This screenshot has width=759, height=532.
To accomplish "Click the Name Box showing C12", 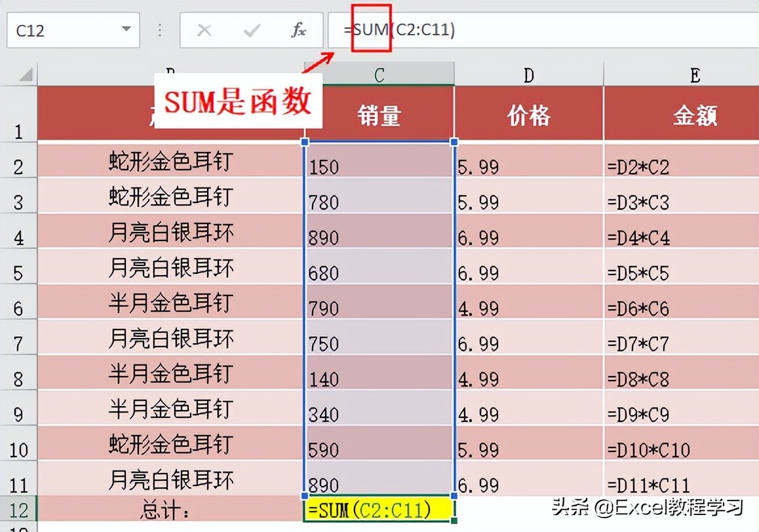I will 73,30.
